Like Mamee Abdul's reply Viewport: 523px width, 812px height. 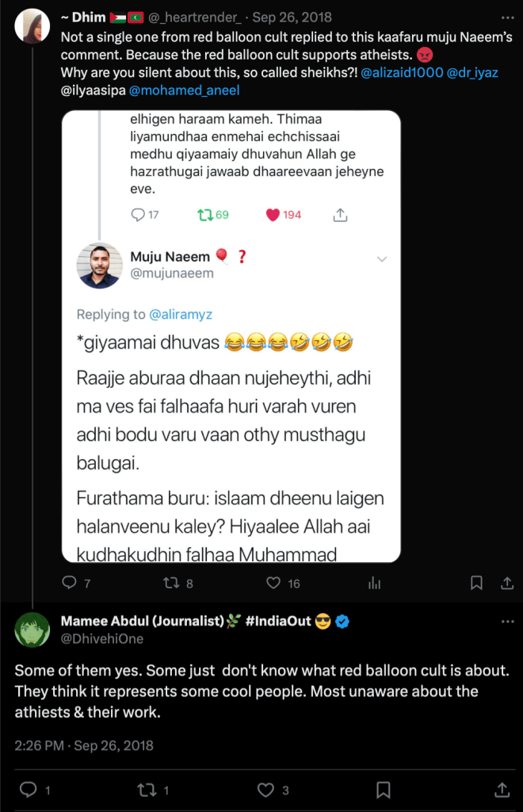tap(265, 790)
